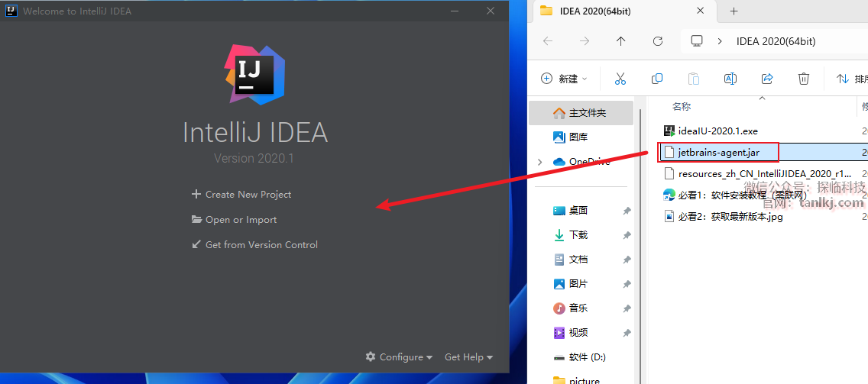Viewport: 868px width, 384px height.
Task: Go back in File Explorer
Action: (x=548, y=41)
